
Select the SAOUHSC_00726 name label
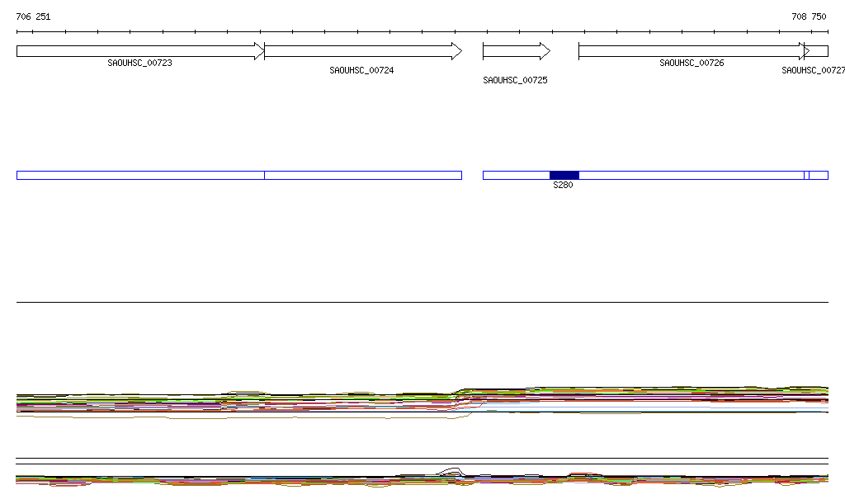pos(692,64)
